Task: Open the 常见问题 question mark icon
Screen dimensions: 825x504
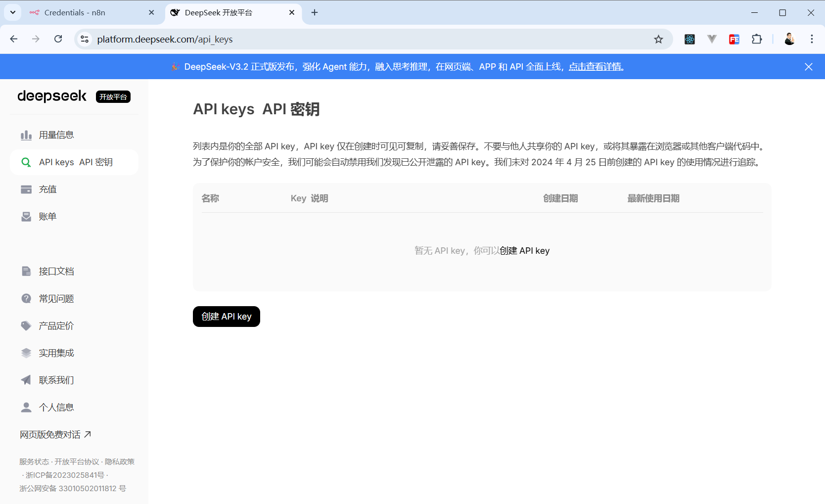Action: click(26, 298)
